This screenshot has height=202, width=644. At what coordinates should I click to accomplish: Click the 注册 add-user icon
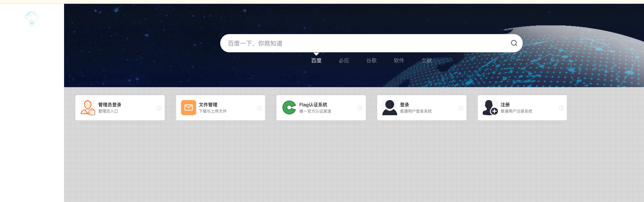[490, 108]
